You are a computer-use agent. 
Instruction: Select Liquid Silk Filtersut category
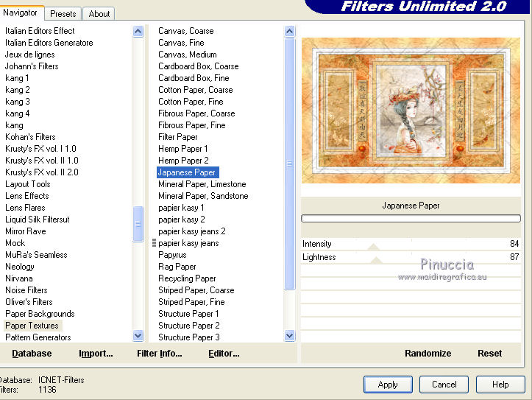click(x=38, y=220)
